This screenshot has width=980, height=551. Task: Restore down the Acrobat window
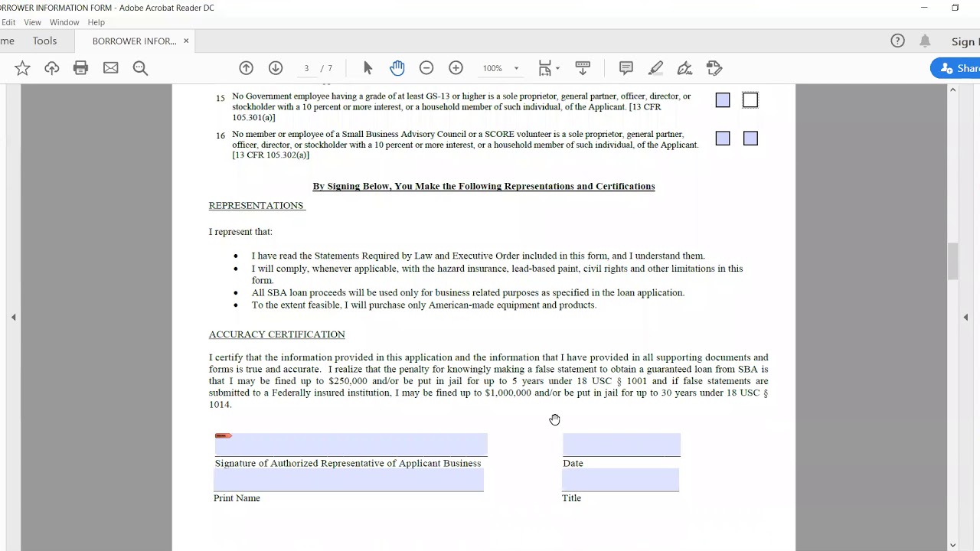point(955,8)
